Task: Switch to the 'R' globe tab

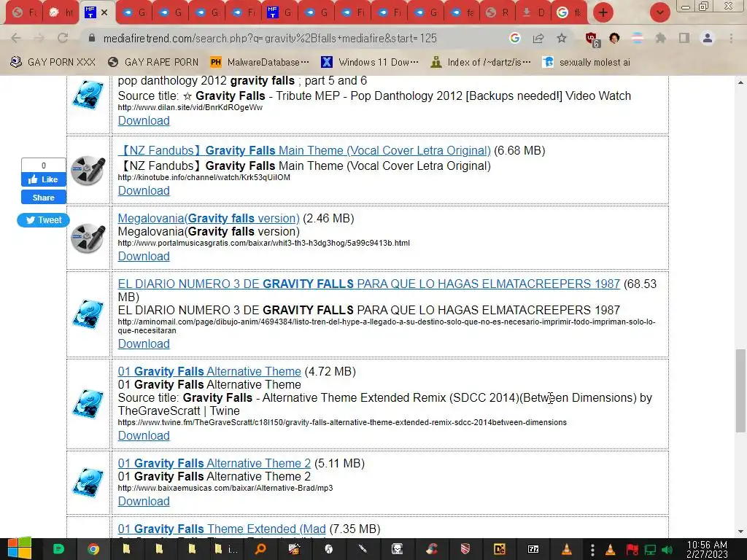Action: (x=498, y=12)
